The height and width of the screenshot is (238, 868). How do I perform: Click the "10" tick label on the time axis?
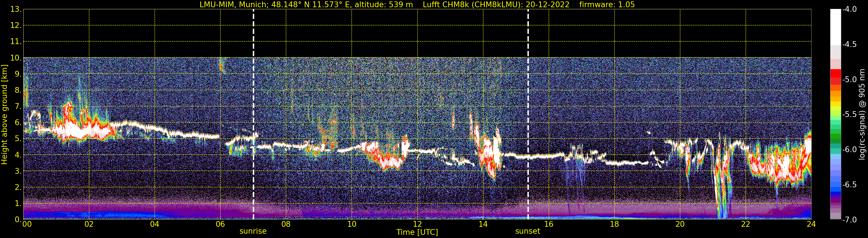352,224
